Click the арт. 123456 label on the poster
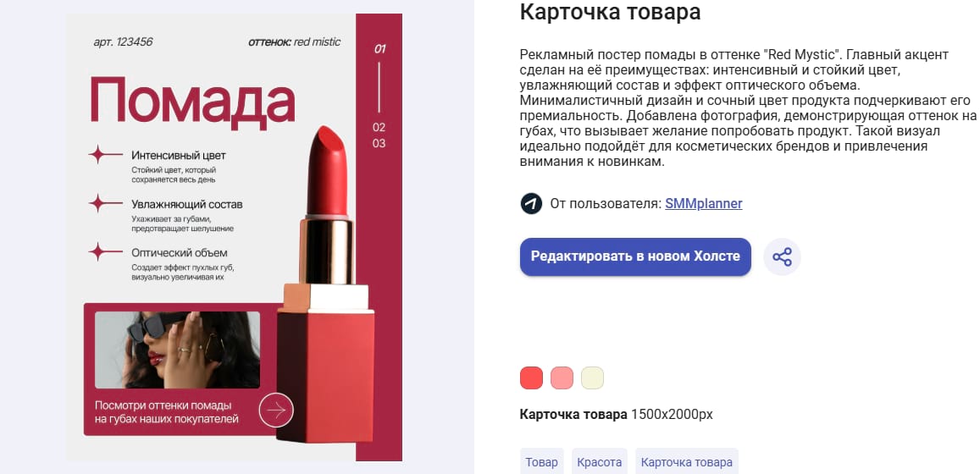This screenshot has height=474, width=980. (x=123, y=41)
